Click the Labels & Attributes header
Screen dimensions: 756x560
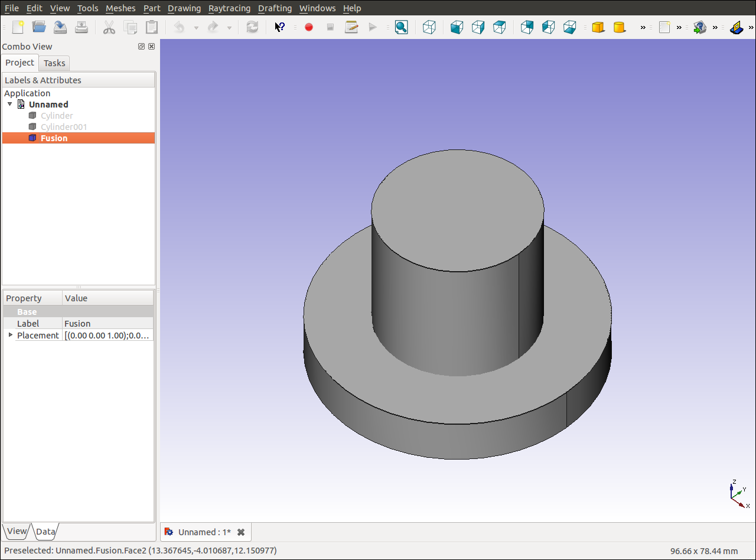[x=79, y=80]
